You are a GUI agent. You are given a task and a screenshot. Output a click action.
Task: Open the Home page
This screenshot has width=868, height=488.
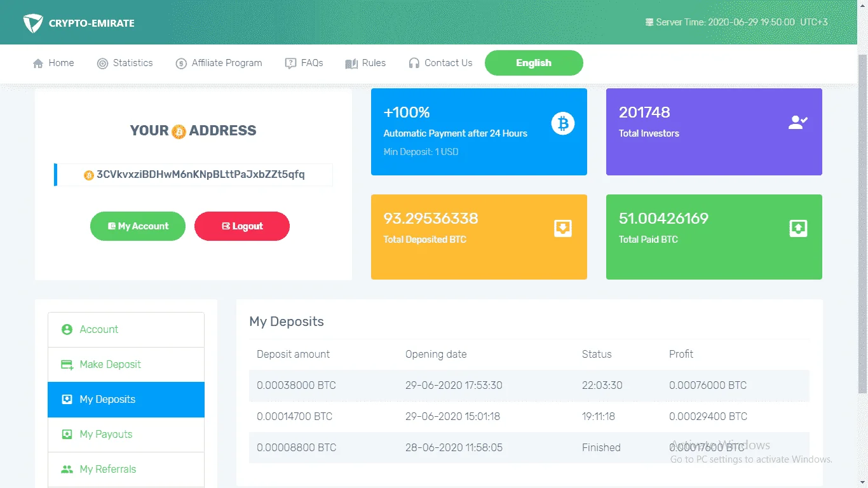[x=53, y=63]
